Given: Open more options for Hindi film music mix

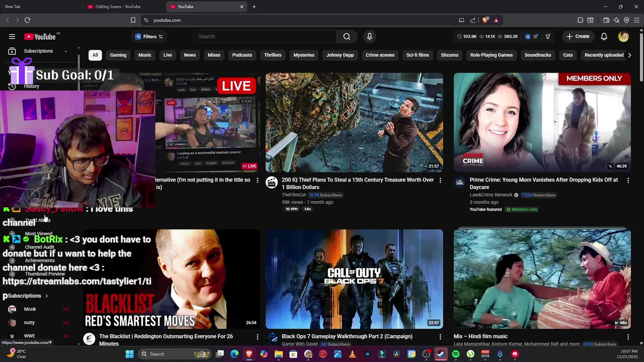Looking at the screenshot, I should tap(628, 336).
